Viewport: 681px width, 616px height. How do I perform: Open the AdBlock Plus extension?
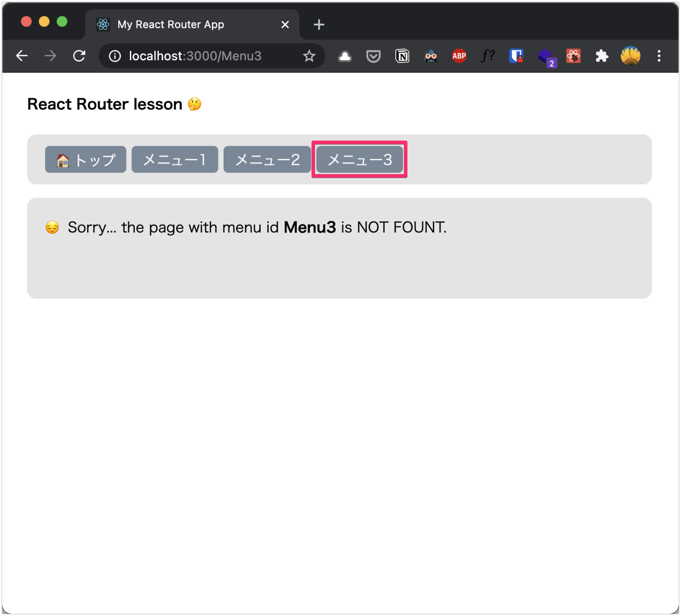459,56
